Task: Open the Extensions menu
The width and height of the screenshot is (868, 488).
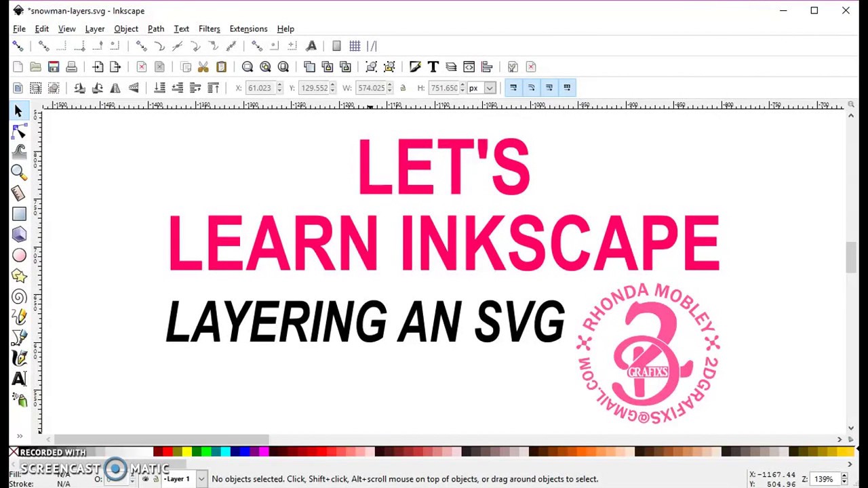Action: (x=248, y=28)
